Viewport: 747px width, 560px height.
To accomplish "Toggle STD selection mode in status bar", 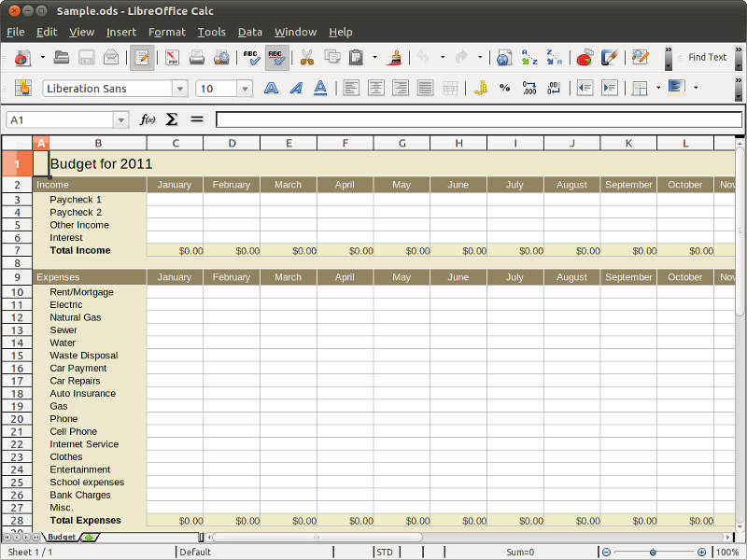I will pos(385,552).
